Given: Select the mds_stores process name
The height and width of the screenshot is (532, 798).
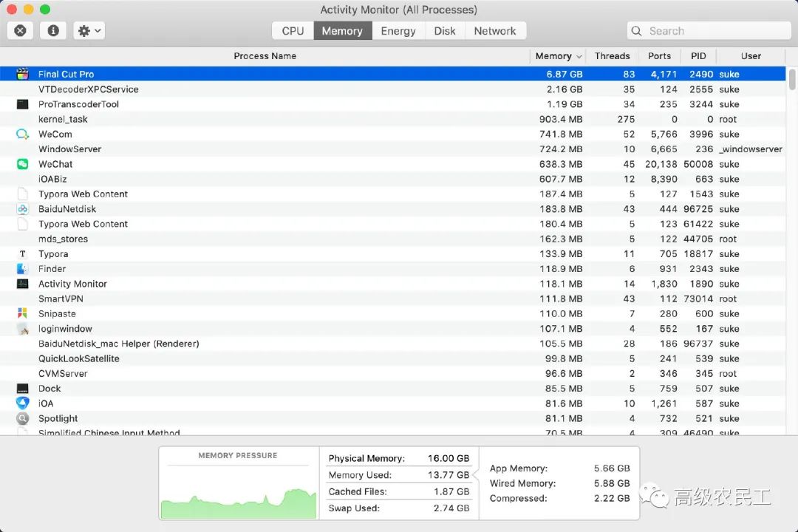Looking at the screenshot, I should click(x=63, y=239).
